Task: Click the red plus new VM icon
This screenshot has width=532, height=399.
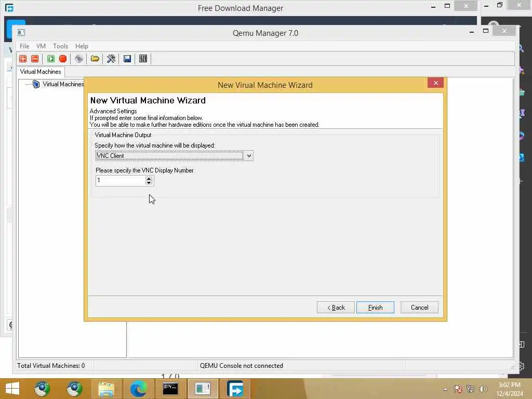Action: click(x=23, y=59)
